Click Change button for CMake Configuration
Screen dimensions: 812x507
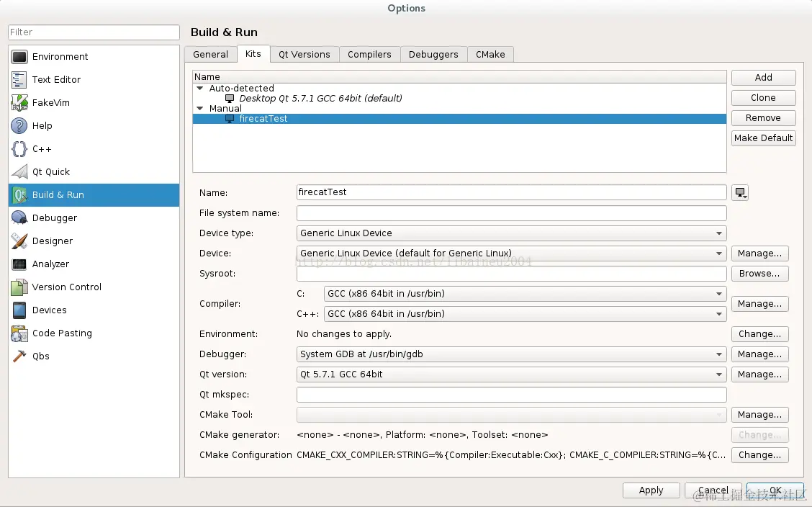[x=759, y=455]
